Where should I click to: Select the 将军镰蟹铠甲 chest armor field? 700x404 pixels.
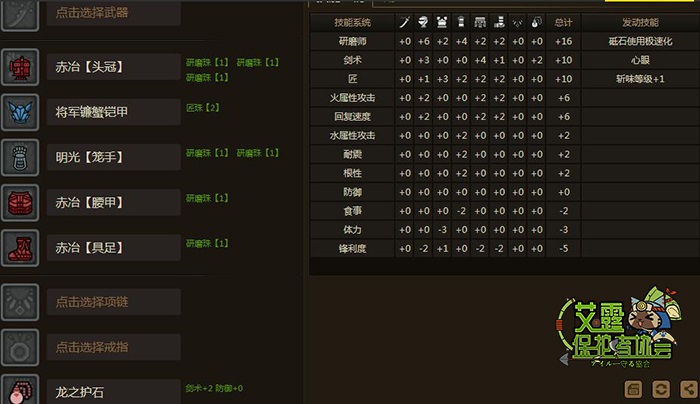(114, 112)
